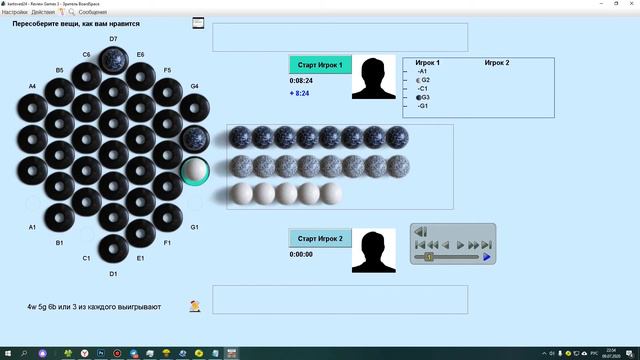
Task: Click the ring at F5
Action: click(x=167, y=92)
